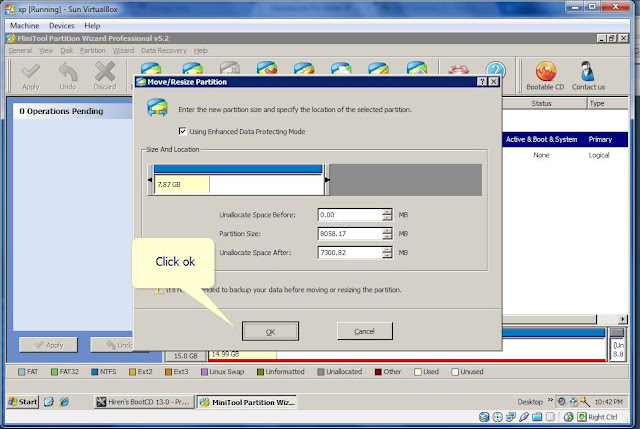The height and width of the screenshot is (429, 640).
Task: Launch Internet Explorer from quick launch
Action: coord(64,402)
